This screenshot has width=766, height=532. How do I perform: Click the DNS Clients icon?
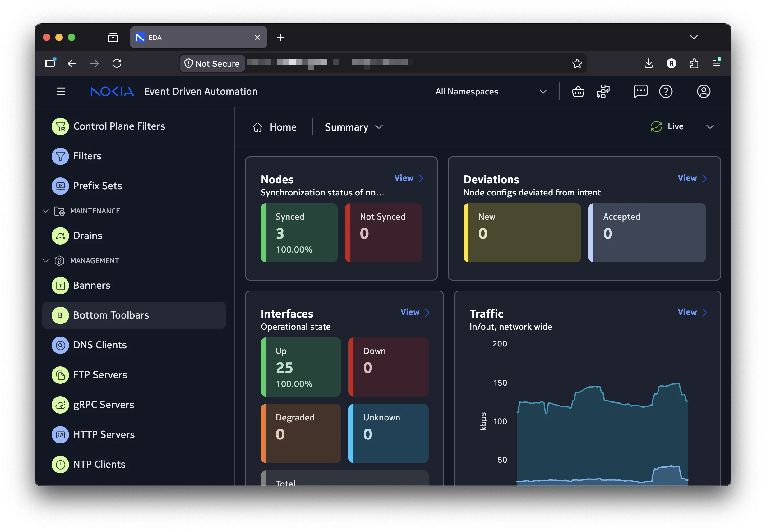pyautogui.click(x=60, y=345)
